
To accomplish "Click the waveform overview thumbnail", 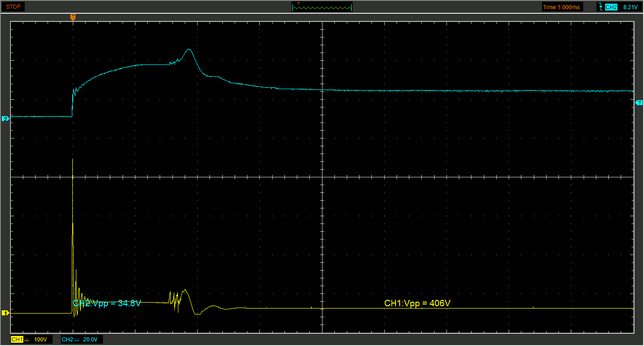I will tap(322, 7).
